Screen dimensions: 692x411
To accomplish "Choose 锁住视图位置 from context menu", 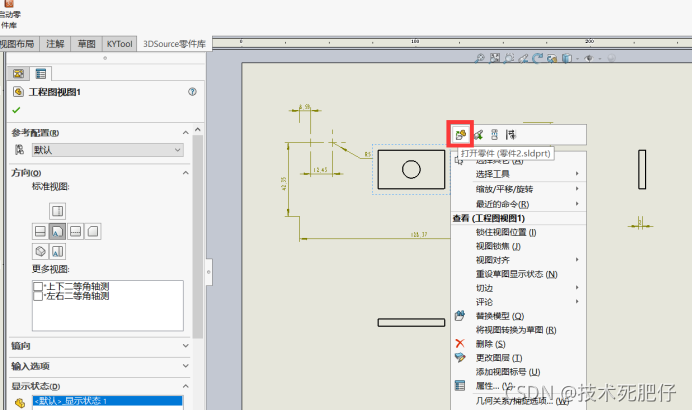I will [x=519, y=232].
